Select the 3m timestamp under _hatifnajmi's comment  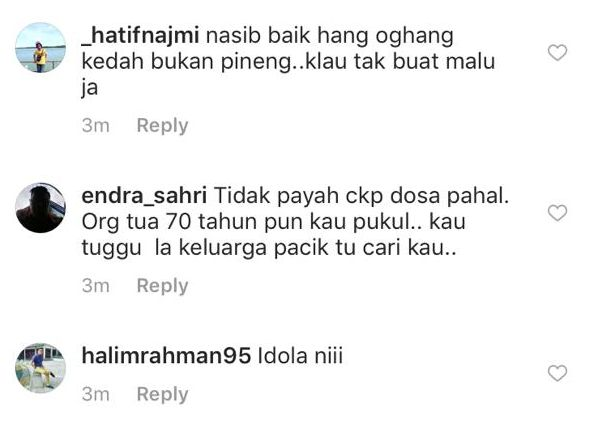[96, 125]
